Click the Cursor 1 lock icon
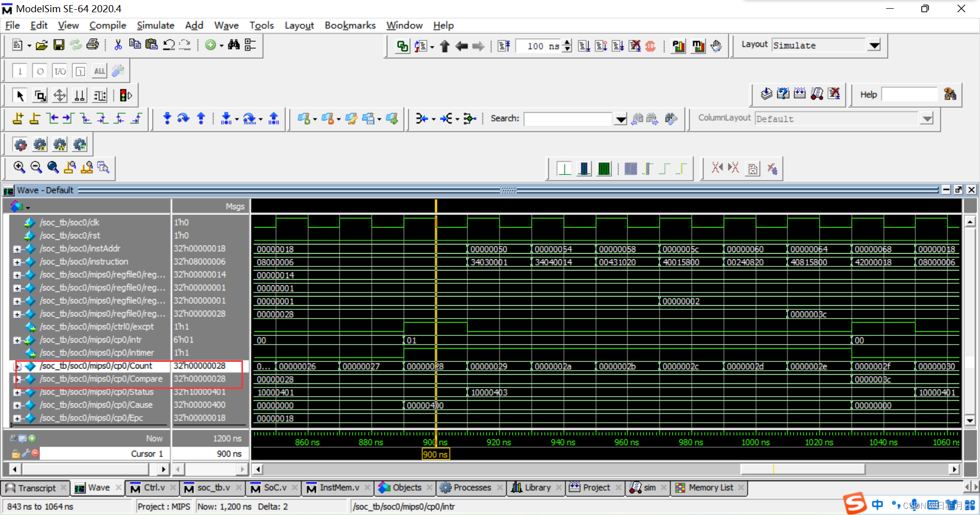980x515 pixels. coord(16,453)
